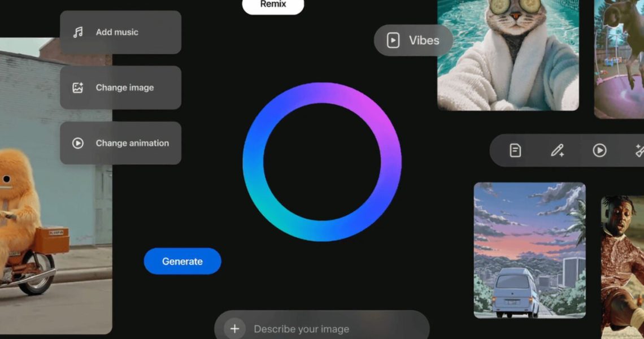Choose the Add music option text
The width and height of the screenshot is (644, 339).
tap(117, 32)
